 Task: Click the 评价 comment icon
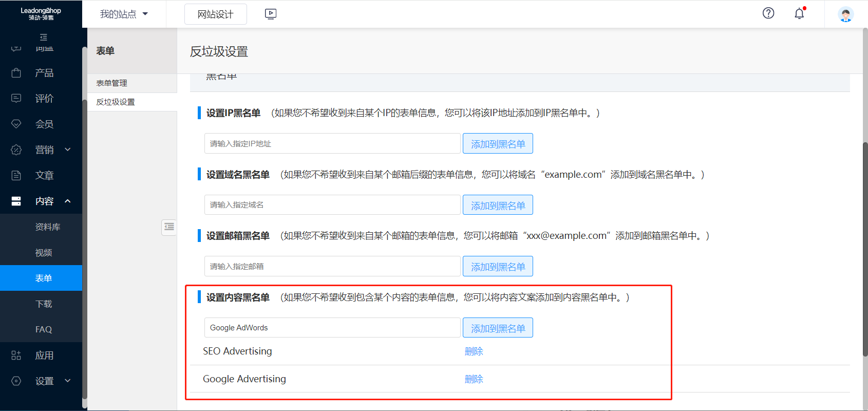tap(16, 98)
